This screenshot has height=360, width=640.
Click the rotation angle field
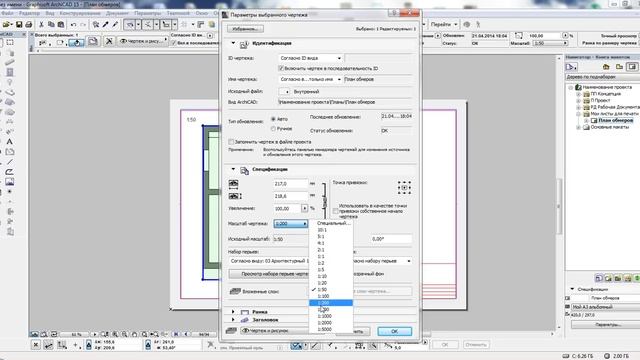(391, 239)
